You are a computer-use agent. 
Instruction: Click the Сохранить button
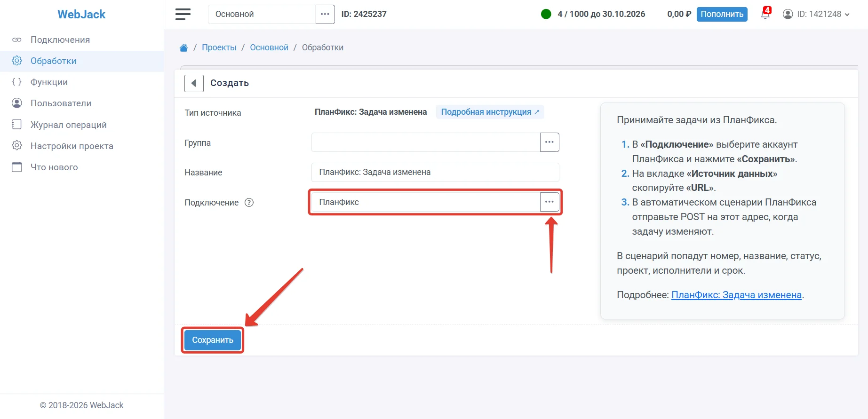[213, 340]
